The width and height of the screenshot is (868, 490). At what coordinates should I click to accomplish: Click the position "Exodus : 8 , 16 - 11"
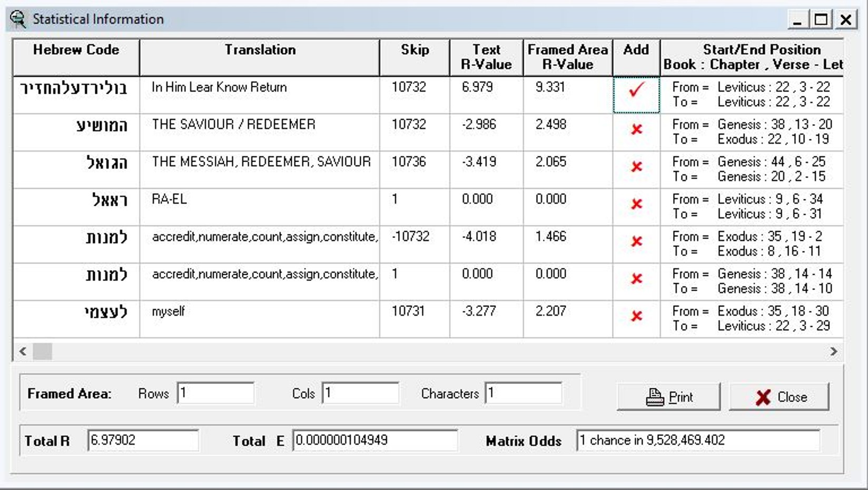click(x=770, y=252)
